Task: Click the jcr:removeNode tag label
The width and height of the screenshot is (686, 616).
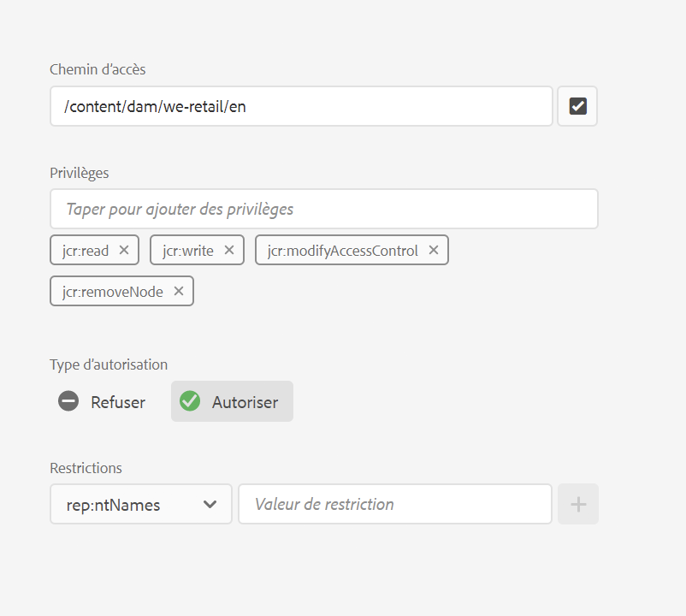Action: (x=113, y=291)
